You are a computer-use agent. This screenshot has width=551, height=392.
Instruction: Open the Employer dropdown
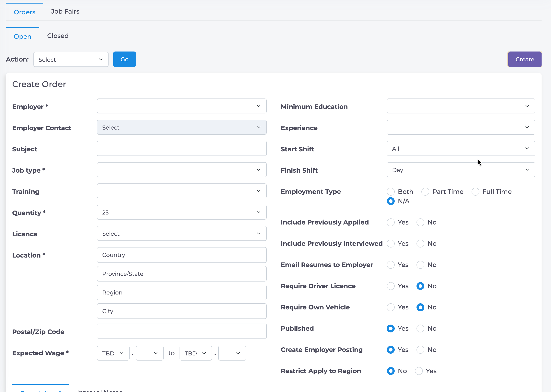182,106
